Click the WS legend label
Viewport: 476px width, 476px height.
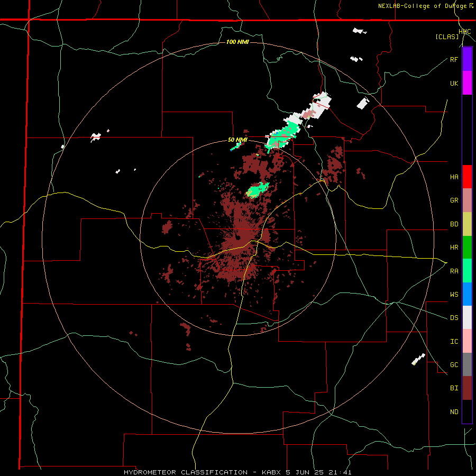454,294
